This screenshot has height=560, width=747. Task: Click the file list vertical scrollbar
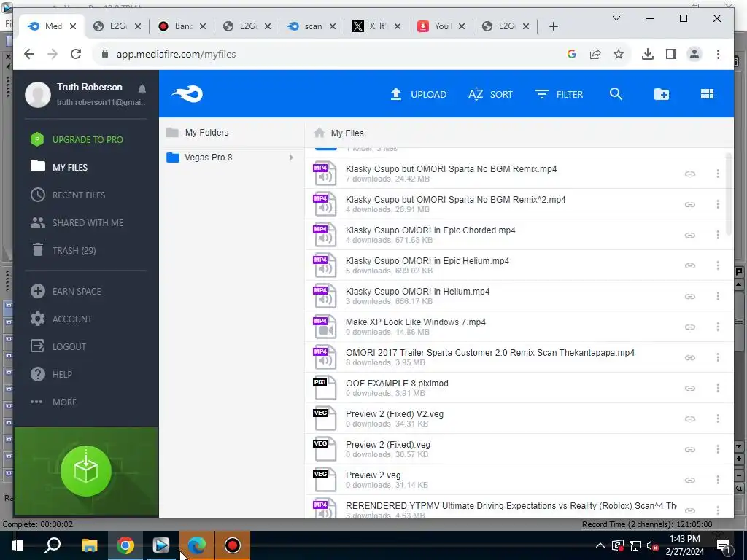click(x=729, y=194)
